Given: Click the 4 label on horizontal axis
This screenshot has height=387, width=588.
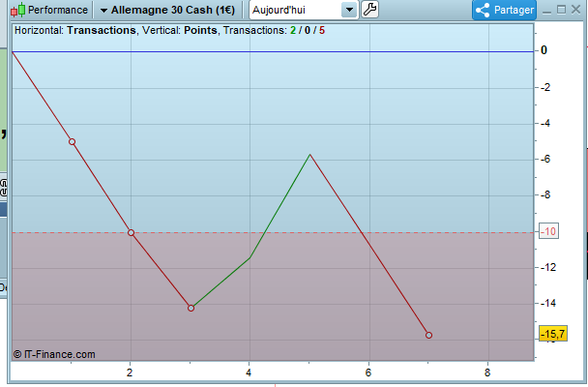Looking at the screenshot, I should coord(249,372).
